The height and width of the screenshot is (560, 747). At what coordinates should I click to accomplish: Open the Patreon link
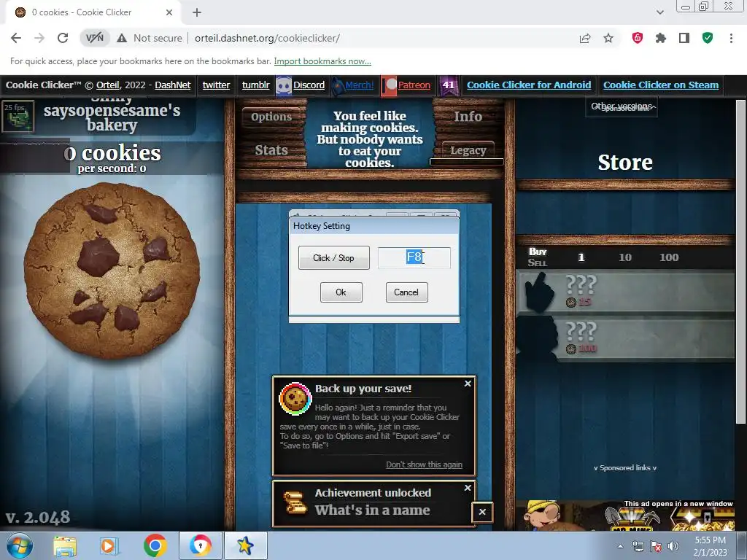point(414,85)
